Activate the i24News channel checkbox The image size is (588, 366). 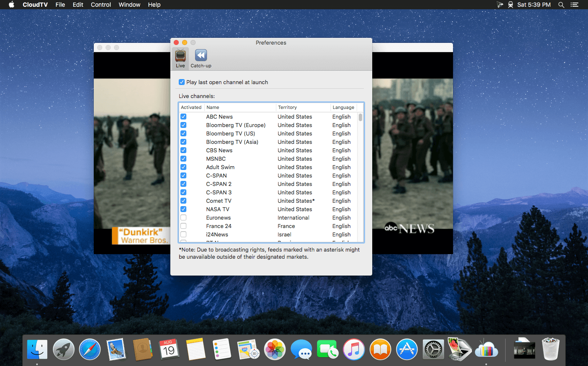183,234
